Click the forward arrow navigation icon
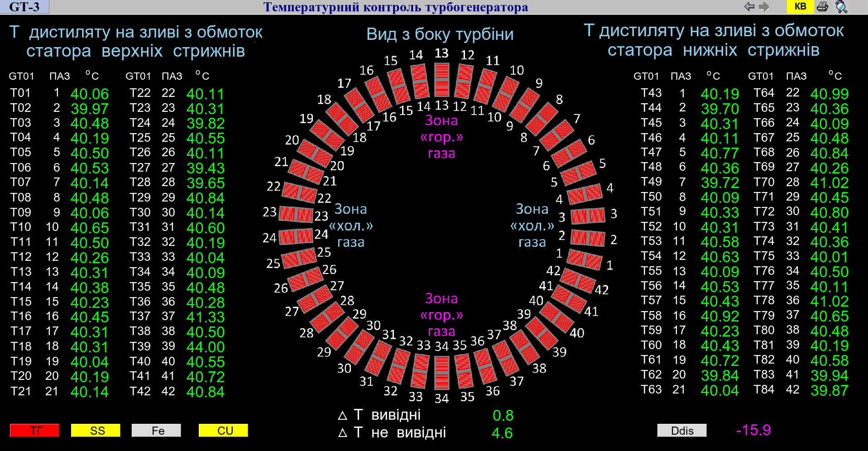Viewport: 868px width, 451px height. [764, 7]
